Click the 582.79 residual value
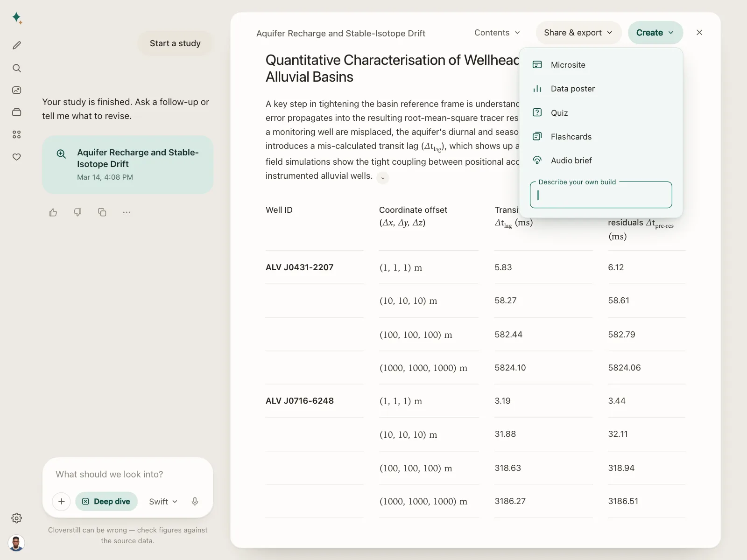Image resolution: width=747 pixels, height=560 pixels. coord(621,335)
